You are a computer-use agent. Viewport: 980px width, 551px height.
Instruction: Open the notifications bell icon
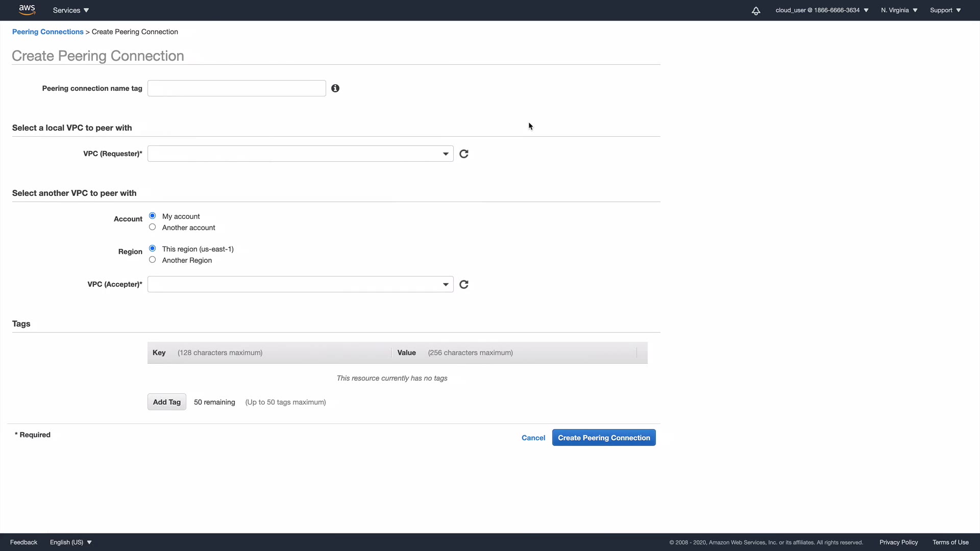[x=756, y=11]
